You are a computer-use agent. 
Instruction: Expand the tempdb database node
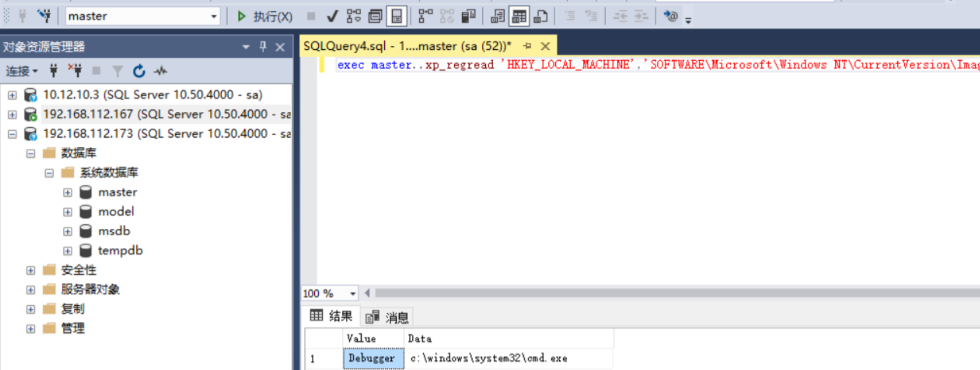tap(68, 251)
